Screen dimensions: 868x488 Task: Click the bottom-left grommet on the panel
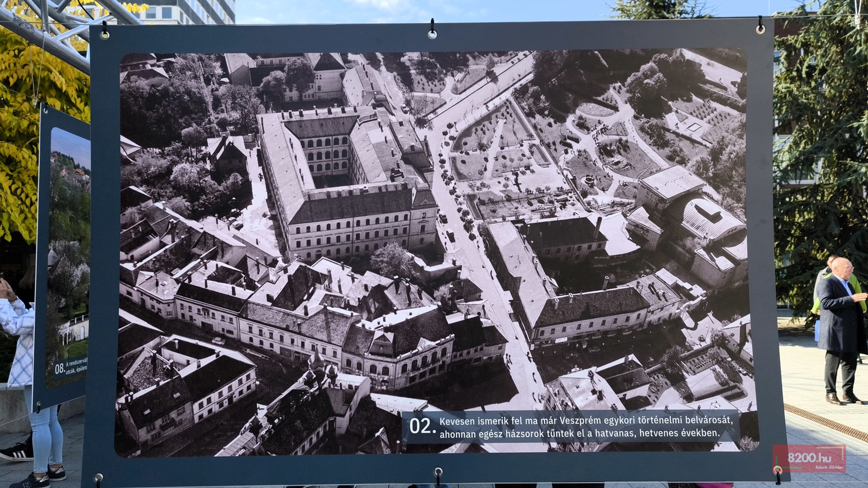point(98,479)
